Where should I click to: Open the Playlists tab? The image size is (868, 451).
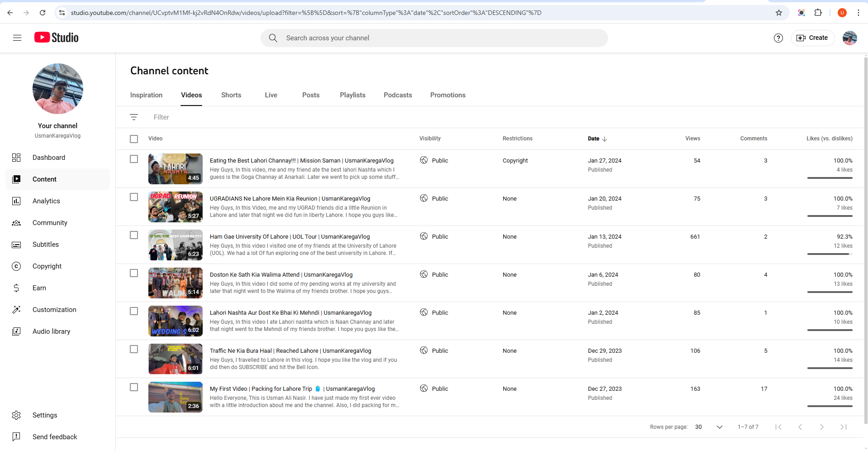[x=352, y=95]
